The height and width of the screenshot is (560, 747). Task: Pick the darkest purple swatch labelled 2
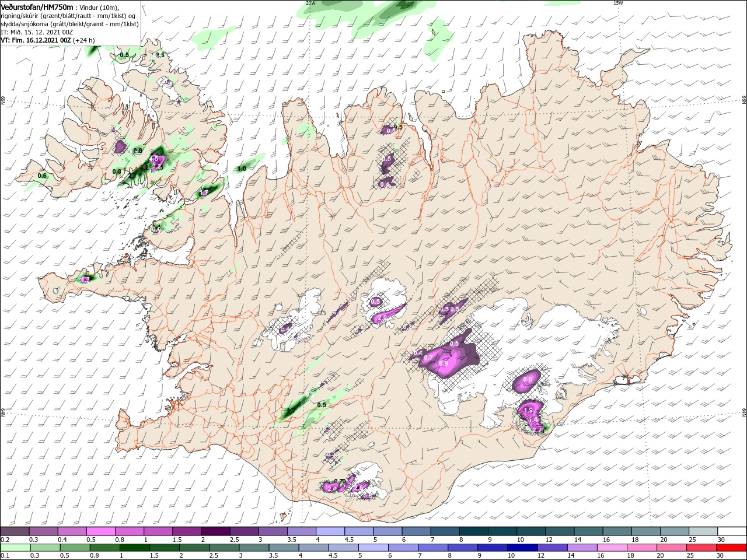coord(215,531)
